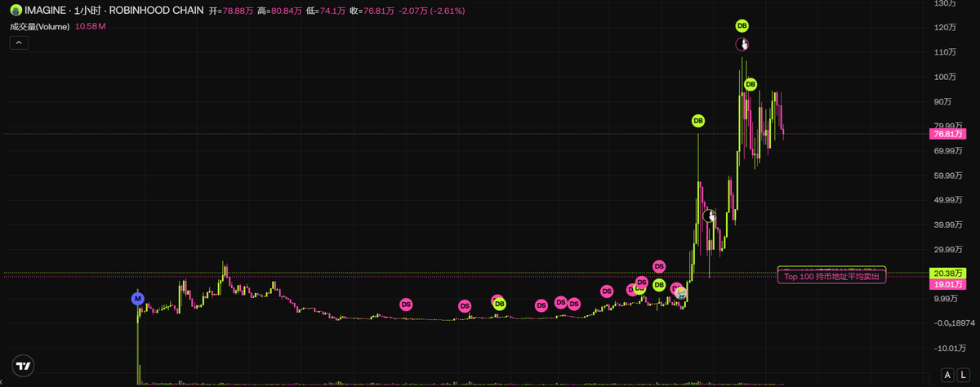
Task: Click the left DS of the adjacent DS pair
Action: (x=560, y=302)
